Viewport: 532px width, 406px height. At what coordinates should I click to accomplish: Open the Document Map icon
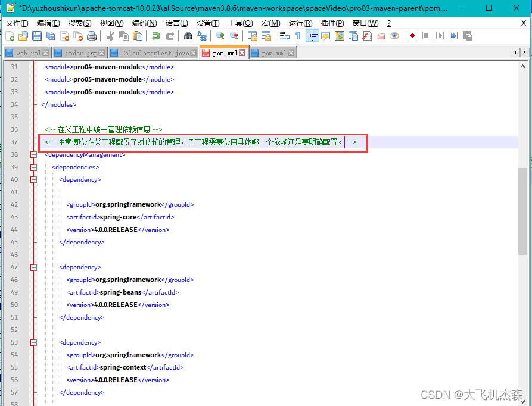[x=340, y=36]
